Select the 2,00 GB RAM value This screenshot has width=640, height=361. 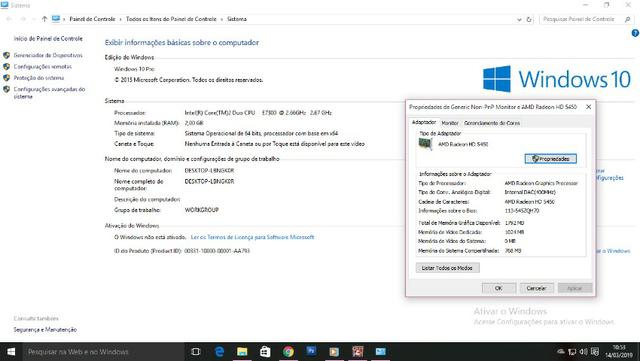[x=194, y=123]
